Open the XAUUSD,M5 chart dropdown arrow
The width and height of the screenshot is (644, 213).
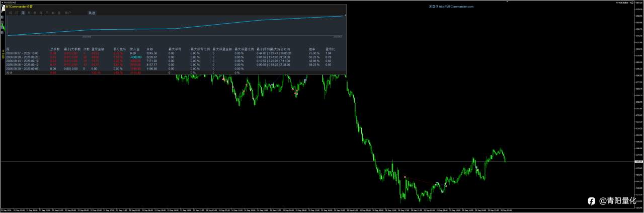2,3
